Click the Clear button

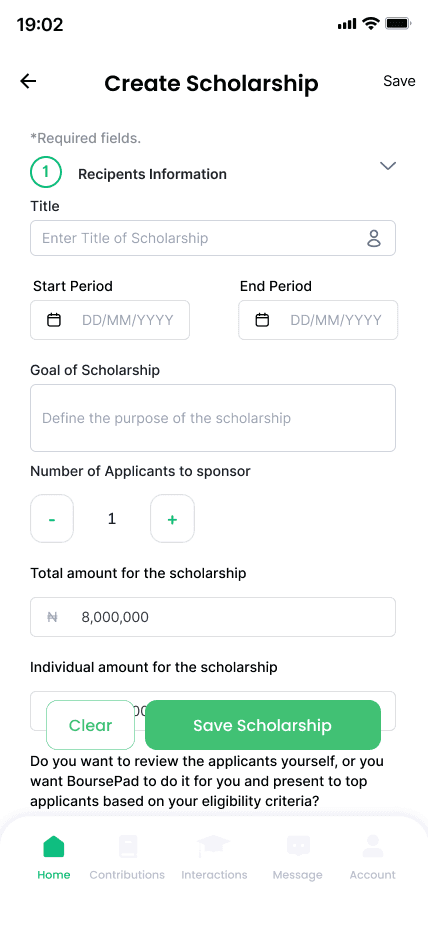[x=90, y=725]
